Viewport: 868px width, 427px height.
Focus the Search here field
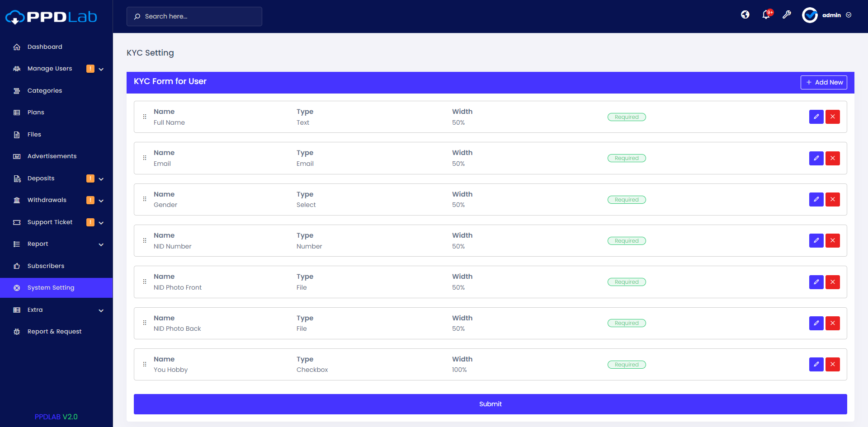coord(194,16)
